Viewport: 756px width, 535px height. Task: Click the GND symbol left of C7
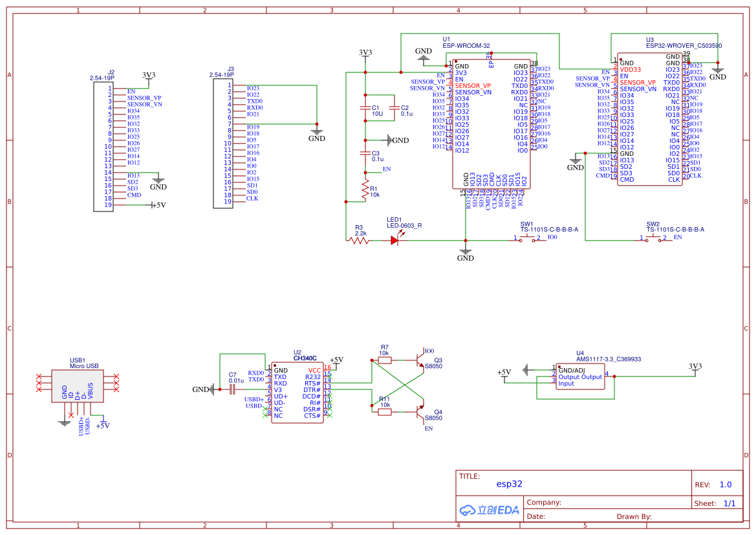coord(202,389)
